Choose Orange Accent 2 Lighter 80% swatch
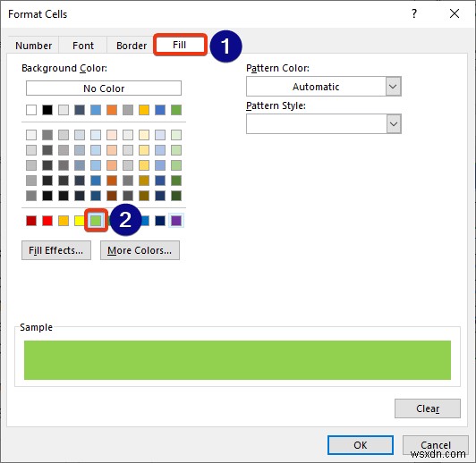This screenshot has width=476, height=463. 112,135
